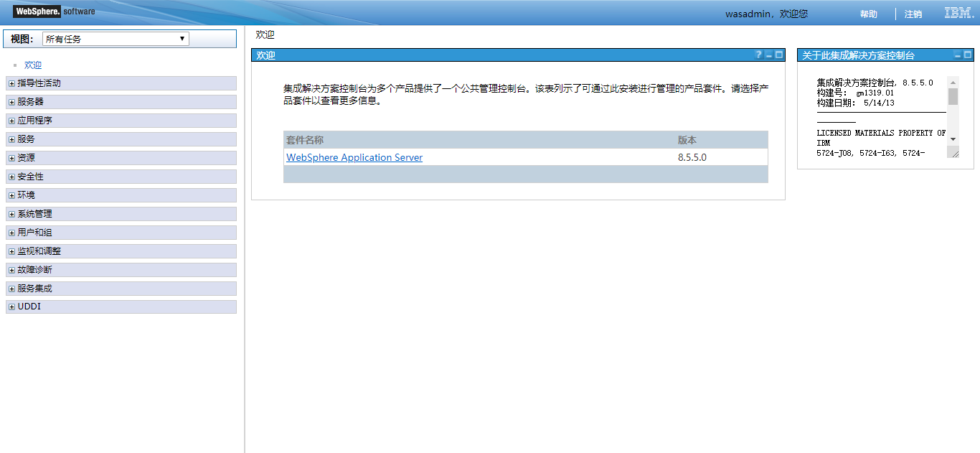Expand the 系统管理 tree node
Screen dimensions: 980x453
point(11,214)
